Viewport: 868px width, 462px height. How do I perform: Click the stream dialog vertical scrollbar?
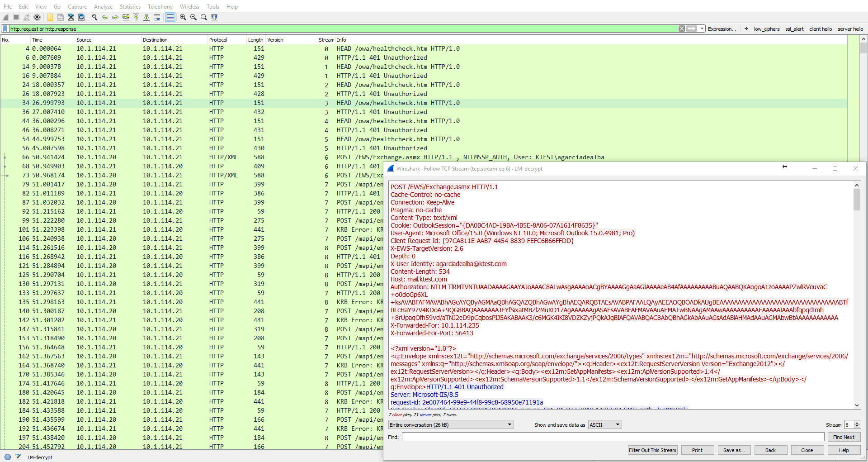point(857,295)
